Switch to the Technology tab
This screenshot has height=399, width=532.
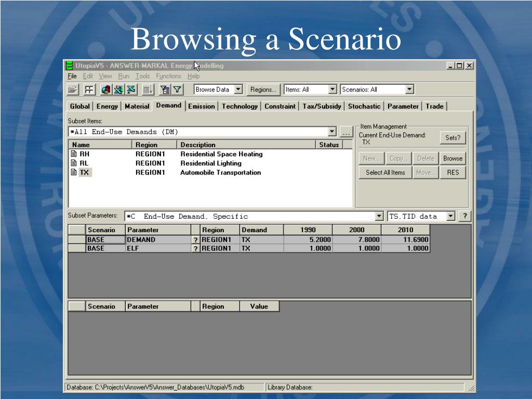(240, 106)
